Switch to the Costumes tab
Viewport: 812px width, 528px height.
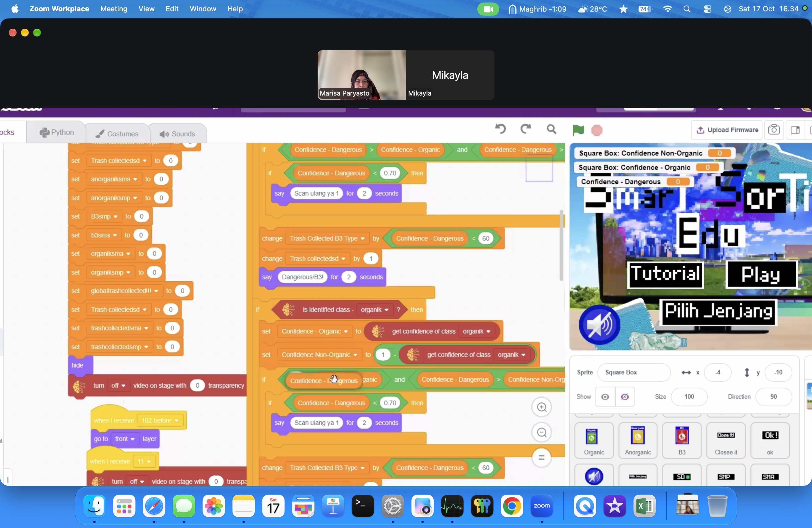tap(117, 134)
